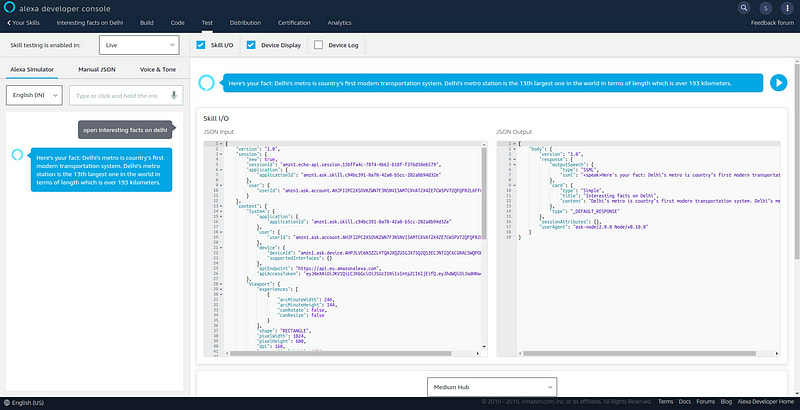Screen dimensions: 800x410
Task: Switch to the Alexa Simulator tab
Action: pyautogui.click(x=32, y=69)
